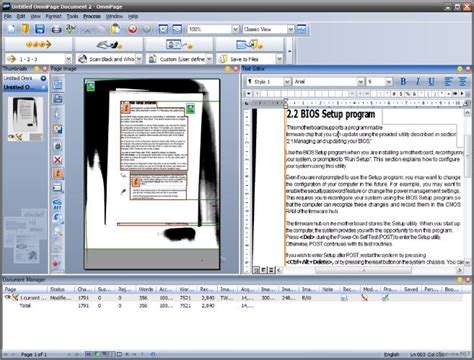The image size is (474, 360).
Task: Click the eye SET tool icon
Action: [x=58, y=204]
